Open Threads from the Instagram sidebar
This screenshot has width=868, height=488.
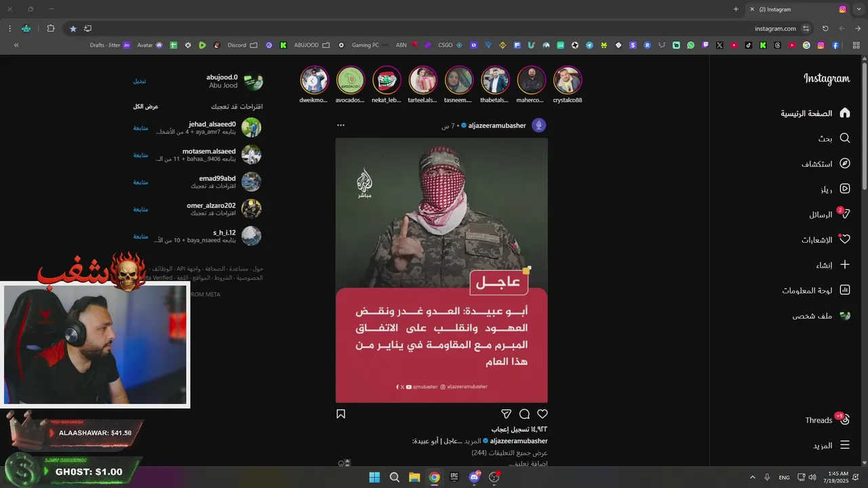(x=827, y=420)
